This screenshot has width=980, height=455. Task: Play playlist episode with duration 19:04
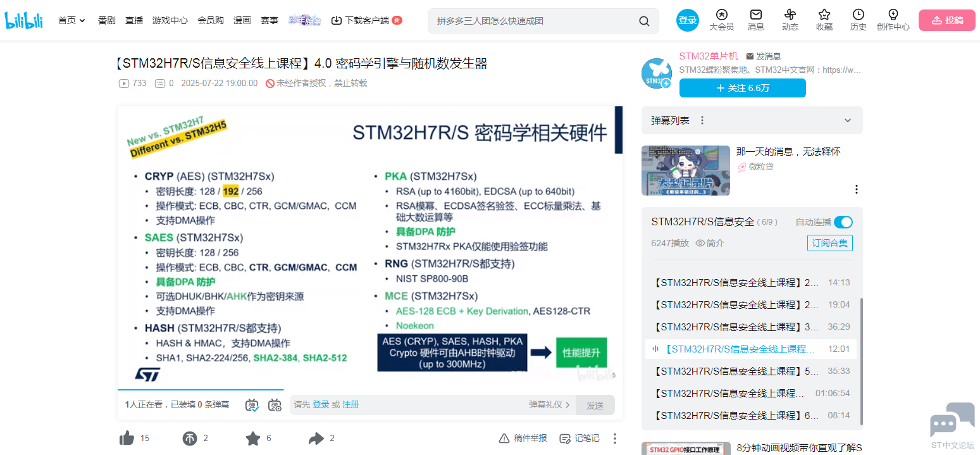tap(752, 304)
